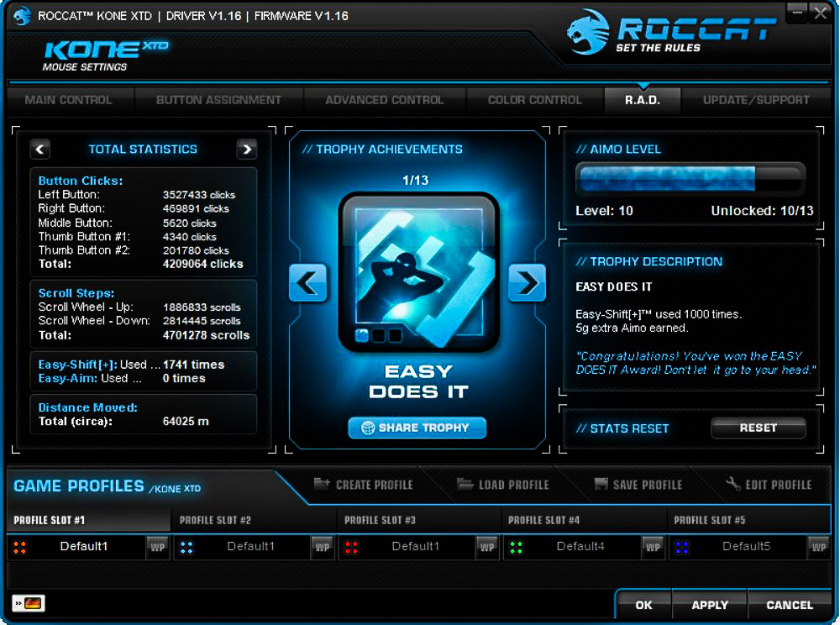Click the dark blue dots icon of profile slot #5
This screenshot has width=840, height=625.
pos(682,548)
